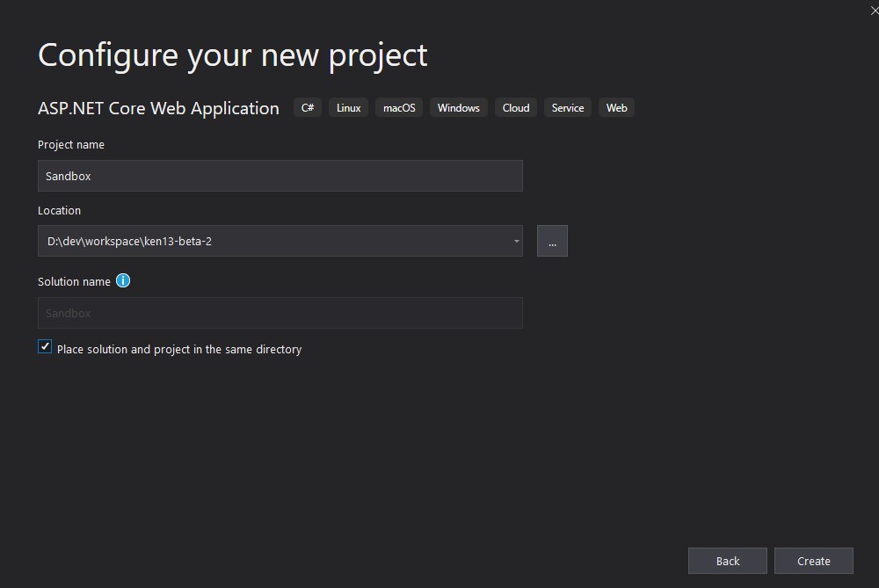Click the Linux tag
The height and width of the screenshot is (588, 879).
(x=349, y=107)
